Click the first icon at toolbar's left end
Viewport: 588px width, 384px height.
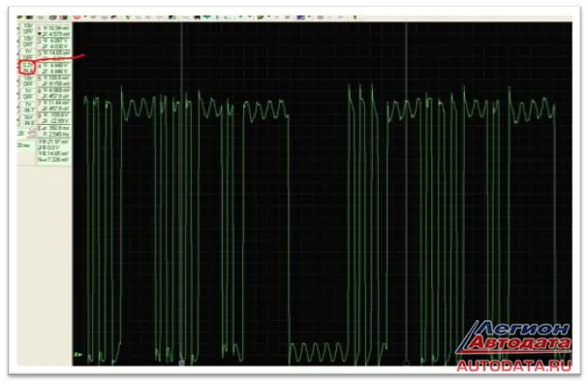20,17
